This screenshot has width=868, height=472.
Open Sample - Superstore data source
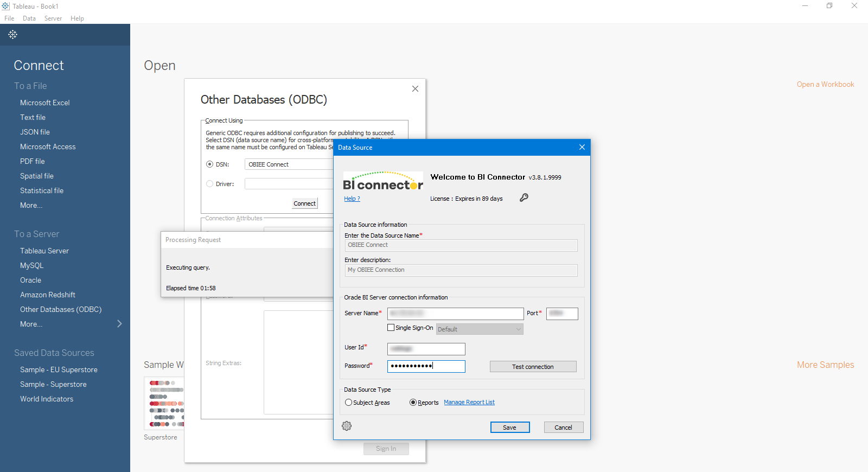(53, 384)
